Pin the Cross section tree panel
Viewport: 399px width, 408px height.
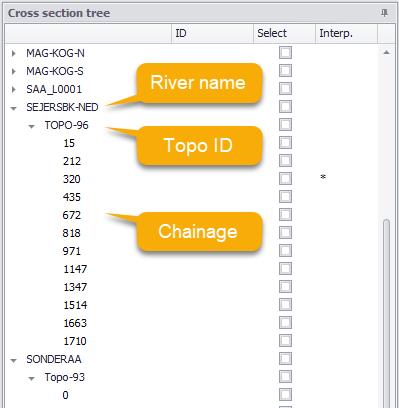384,13
